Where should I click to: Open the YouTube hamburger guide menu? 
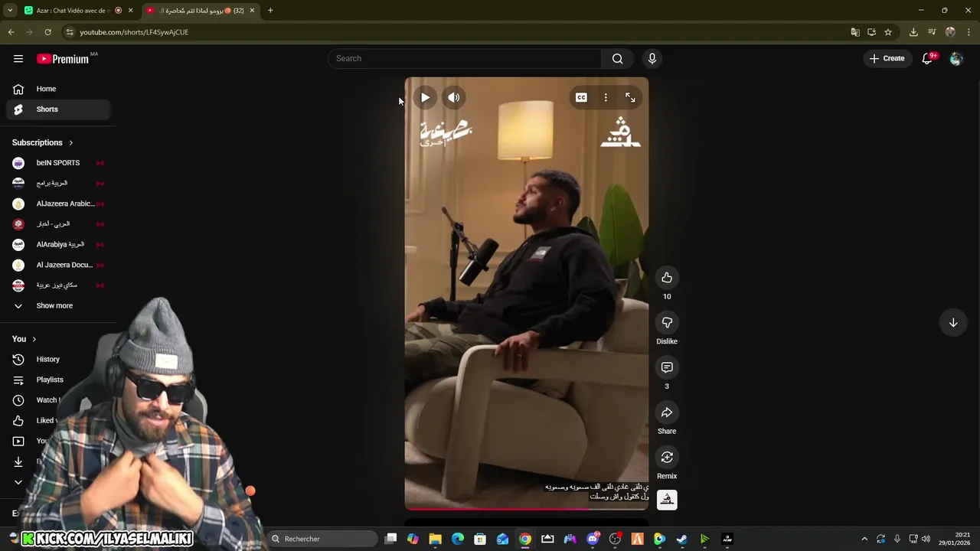click(x=18, y=58)
